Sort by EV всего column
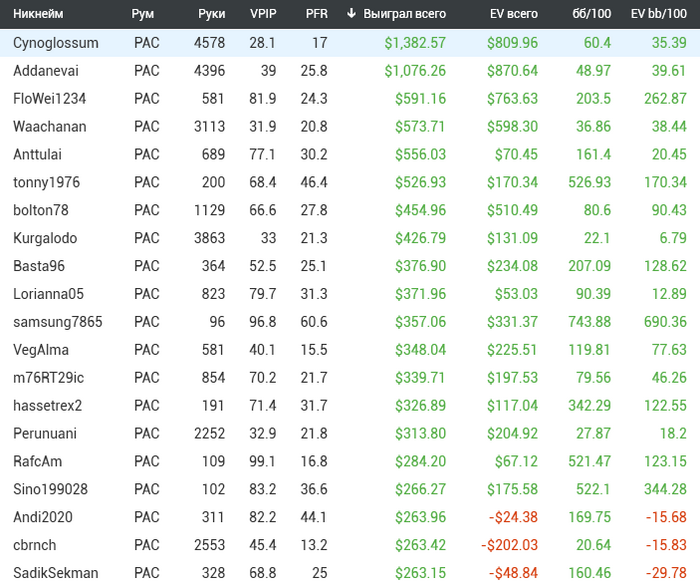Viewport: 700px width, 586px height. 513,14
